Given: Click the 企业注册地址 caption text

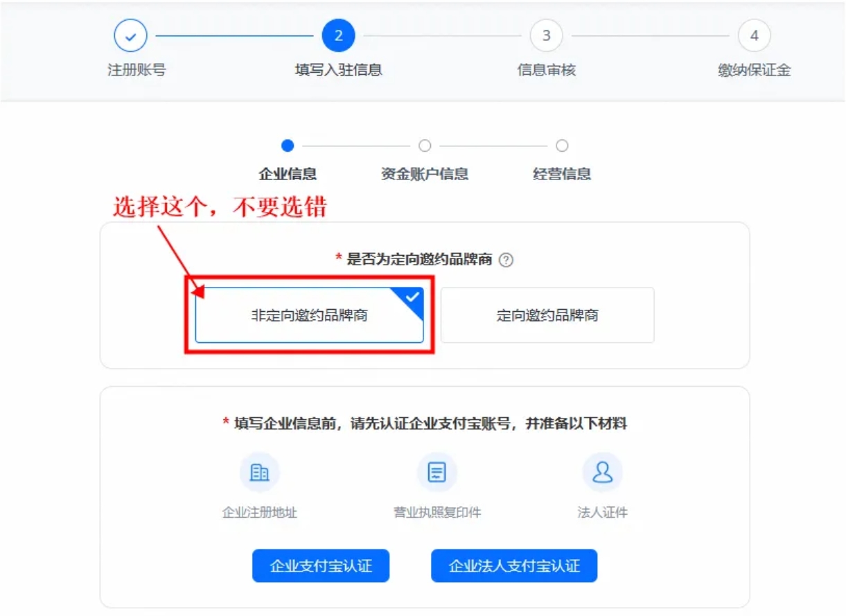Looking at the screenshot, I should (260, 513).
